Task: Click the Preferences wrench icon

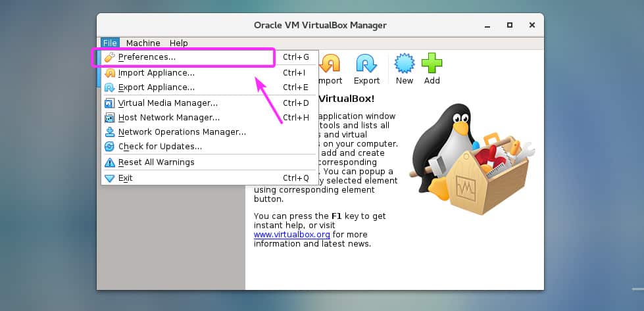Action: [110, 57]
